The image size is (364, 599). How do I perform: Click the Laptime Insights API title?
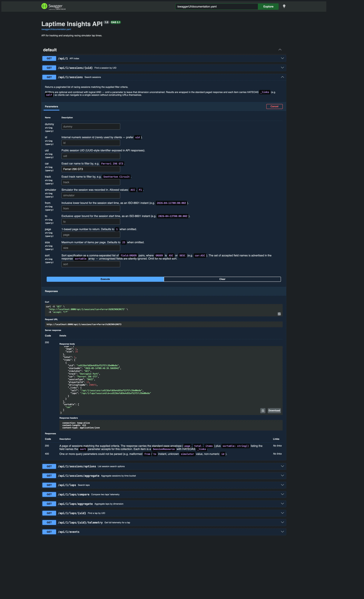[x=72, y=24]
